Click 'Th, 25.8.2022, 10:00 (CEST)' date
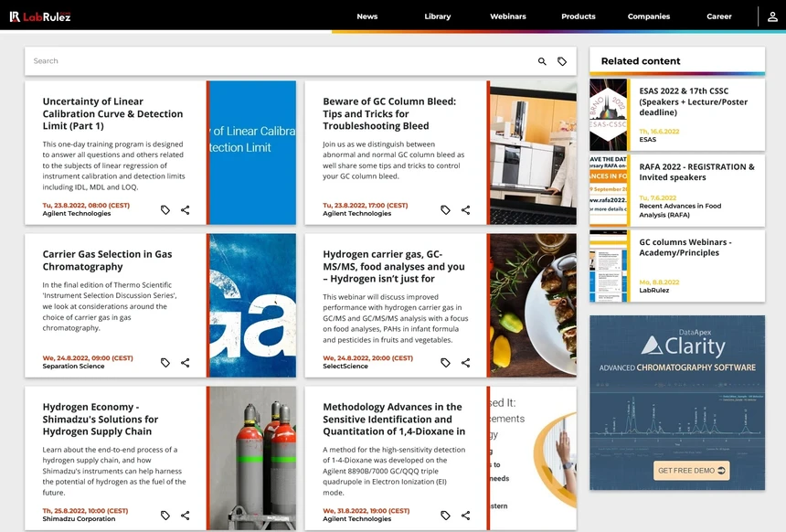 85,510
